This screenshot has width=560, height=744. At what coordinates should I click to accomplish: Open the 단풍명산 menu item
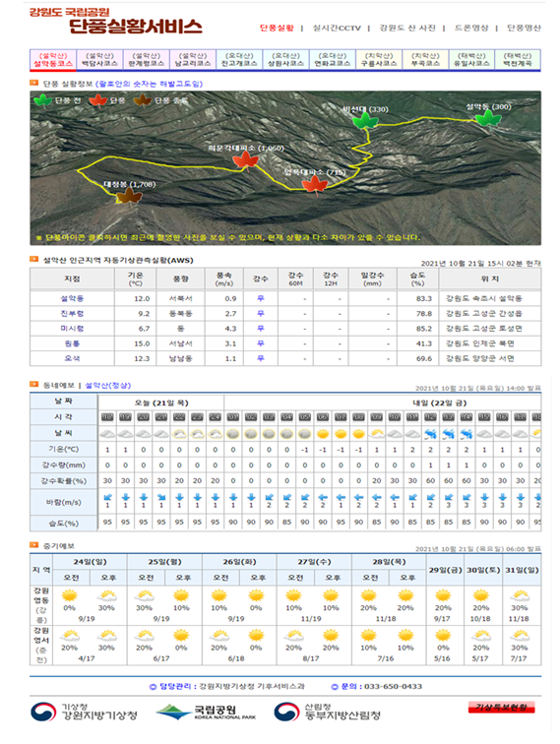[524, 28]
